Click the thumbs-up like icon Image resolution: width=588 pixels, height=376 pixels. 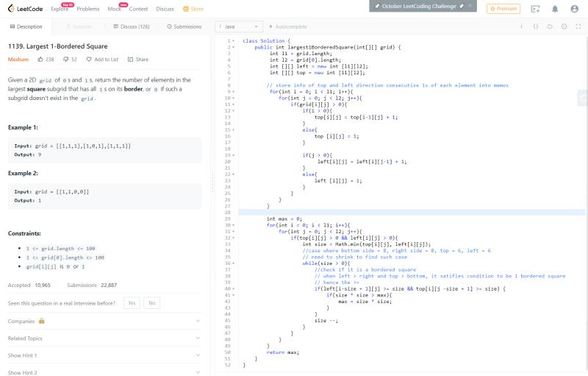click(x=40, y=60)
